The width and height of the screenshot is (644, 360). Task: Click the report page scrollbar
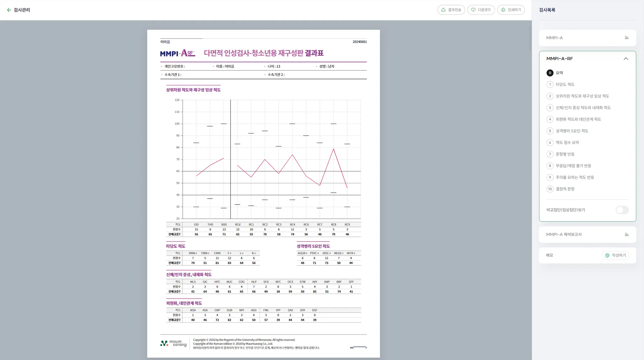(530, 38)
